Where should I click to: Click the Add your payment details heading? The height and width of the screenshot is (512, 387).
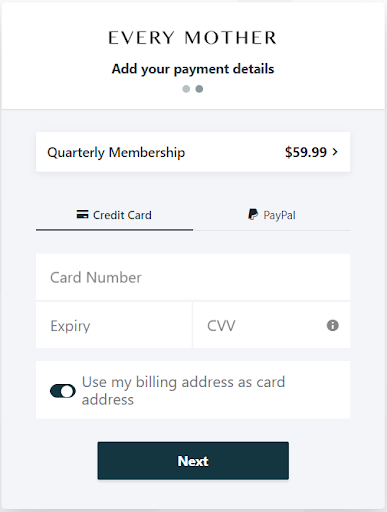click(193, 69)
